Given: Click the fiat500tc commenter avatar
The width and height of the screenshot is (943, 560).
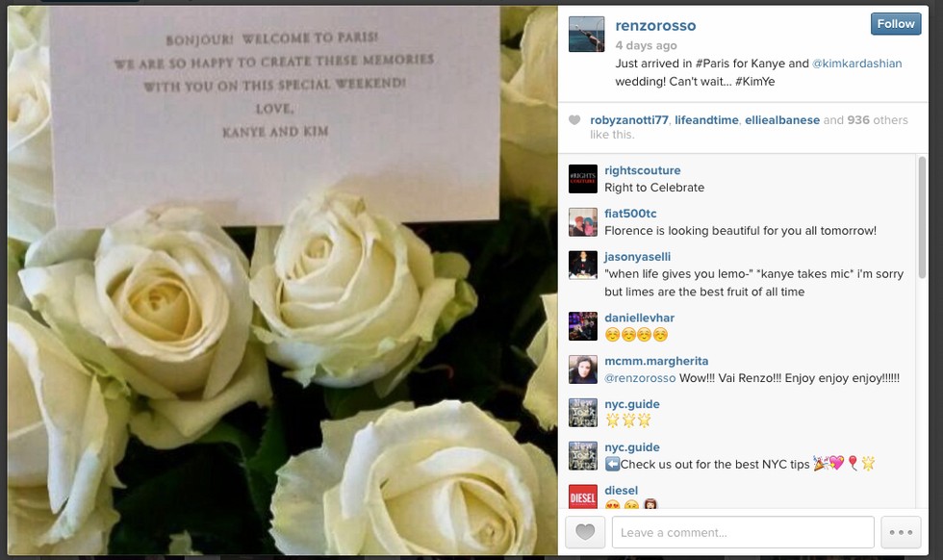Looking at the screenshot, I should 583,222.
